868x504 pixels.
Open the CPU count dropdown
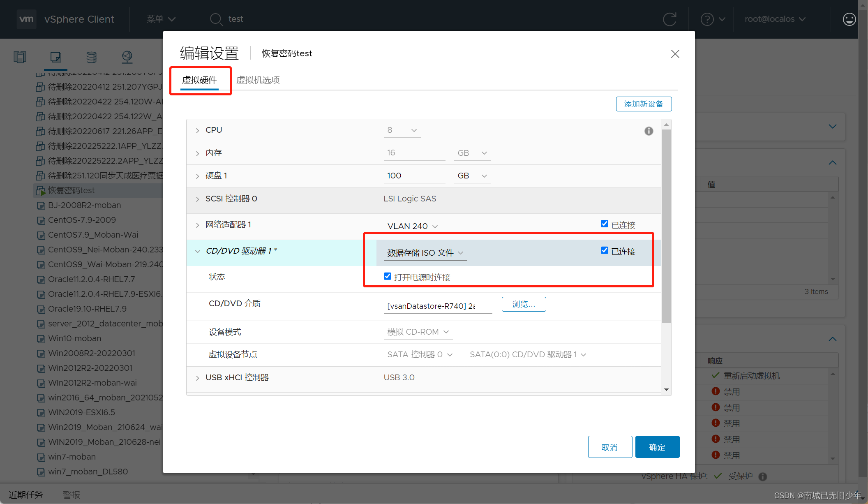pos(402,130)
